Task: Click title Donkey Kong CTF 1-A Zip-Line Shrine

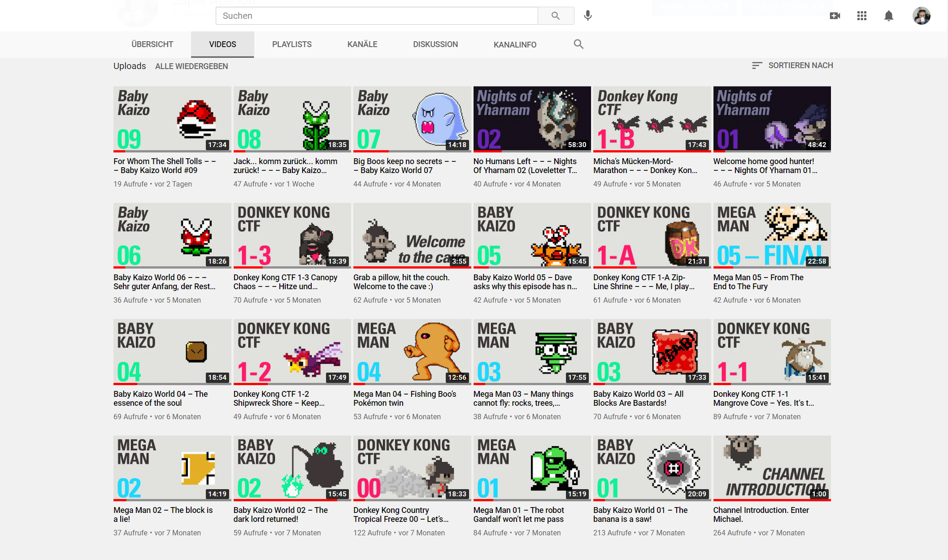Action: [644, 282]
